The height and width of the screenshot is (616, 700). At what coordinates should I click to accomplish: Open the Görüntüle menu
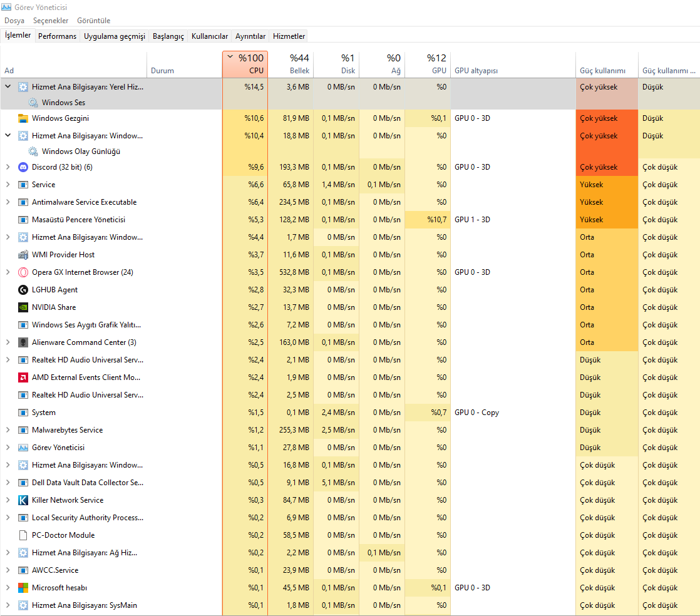pyautogui.click(x=93, y=21)
